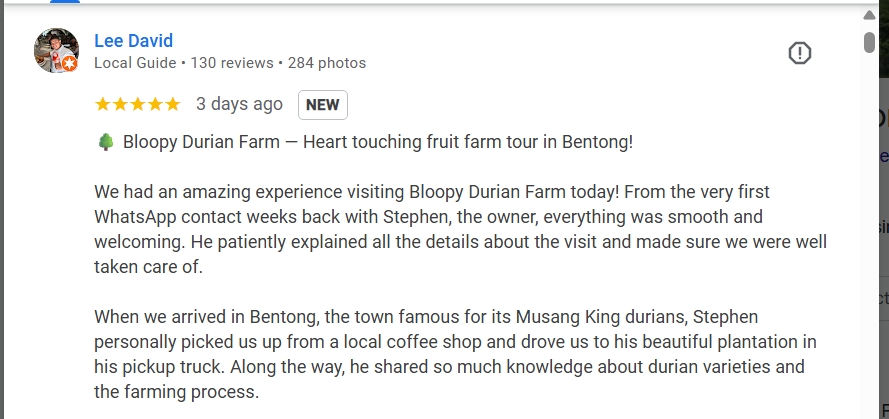Click the third star of the rating
The height and width of the screenshot is (419, 889).
(x=137, y=104)
